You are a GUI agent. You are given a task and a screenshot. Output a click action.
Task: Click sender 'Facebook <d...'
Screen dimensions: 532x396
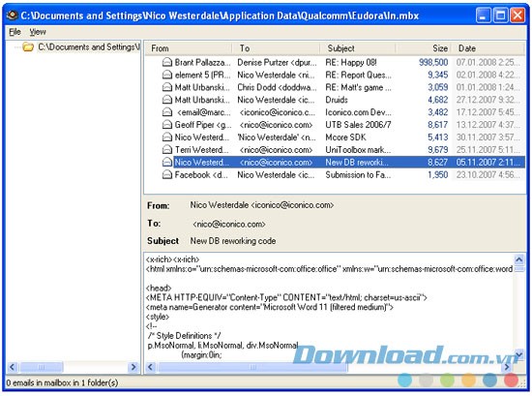point(201,175)
